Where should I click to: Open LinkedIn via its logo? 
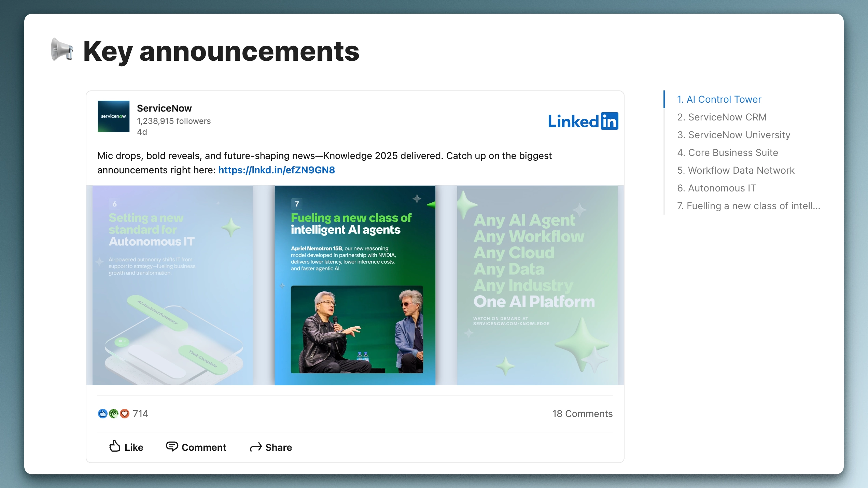[x=583, y=121]
